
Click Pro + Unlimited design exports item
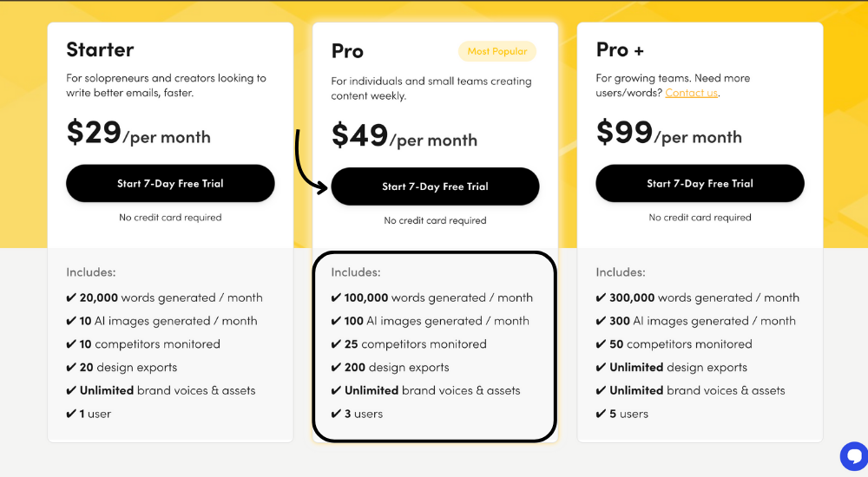(x=672, y=368)
